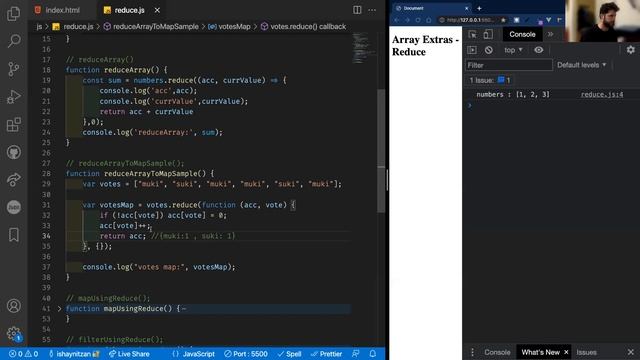Image resolution: width=640 pixels, height=360 pixels.
Task: Click the editor minimap preview
Action: pos(363,48)
